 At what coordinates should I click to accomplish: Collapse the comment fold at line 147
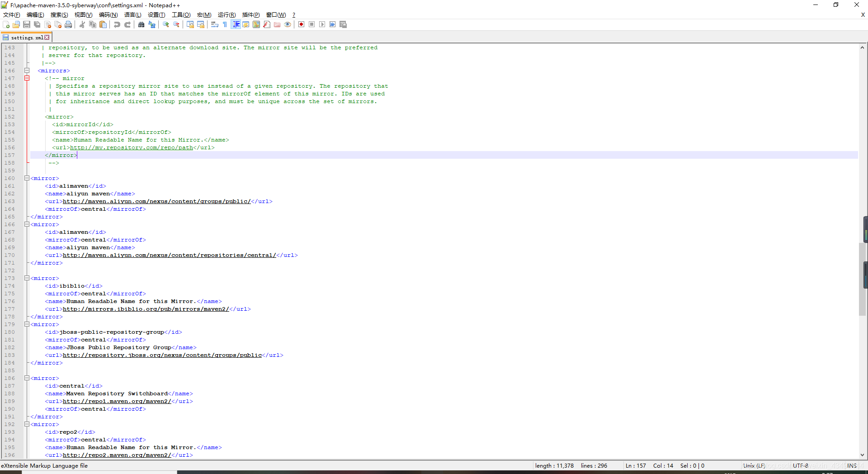pos(27,78)
